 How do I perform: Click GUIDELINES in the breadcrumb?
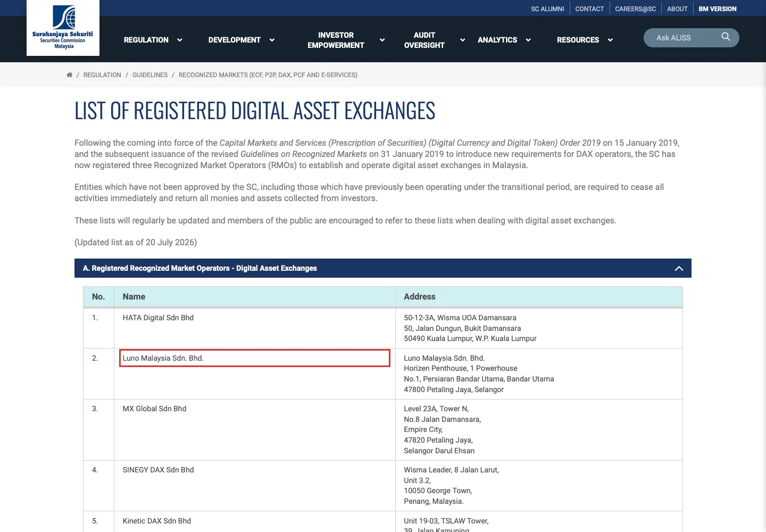coord(150,75)
